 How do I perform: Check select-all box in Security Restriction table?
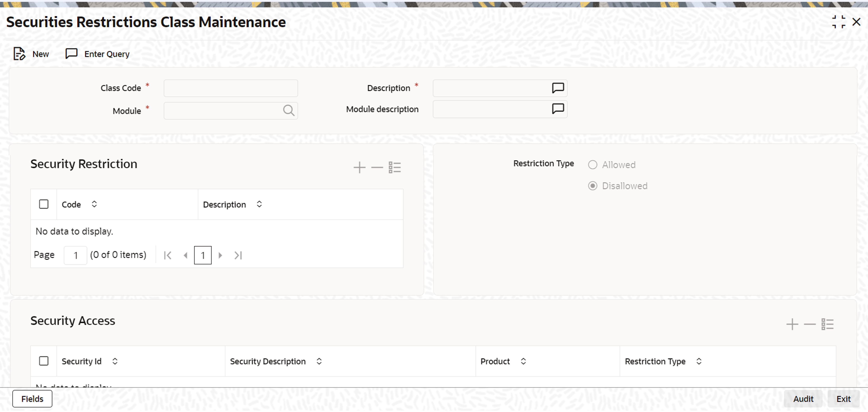(x=44, y=204)
